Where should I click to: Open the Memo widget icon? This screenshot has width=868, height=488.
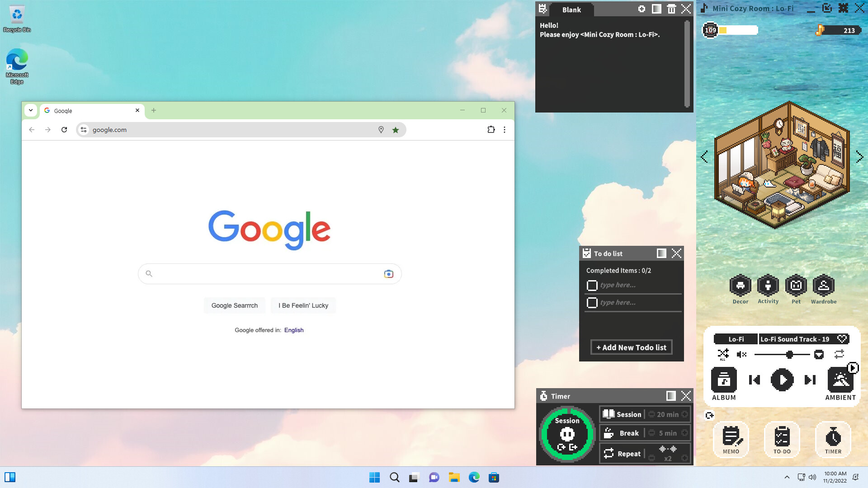pos(731,439)
